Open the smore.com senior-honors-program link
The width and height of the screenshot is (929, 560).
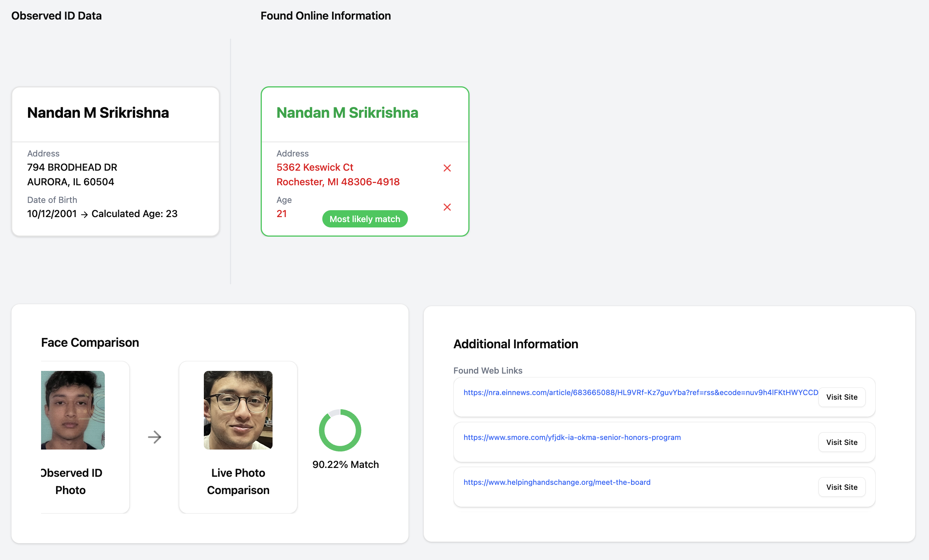click(572, 437)
